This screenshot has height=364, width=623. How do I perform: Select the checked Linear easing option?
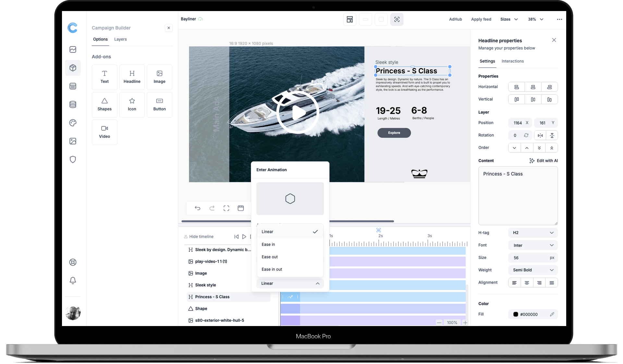(x=290, y=232)
